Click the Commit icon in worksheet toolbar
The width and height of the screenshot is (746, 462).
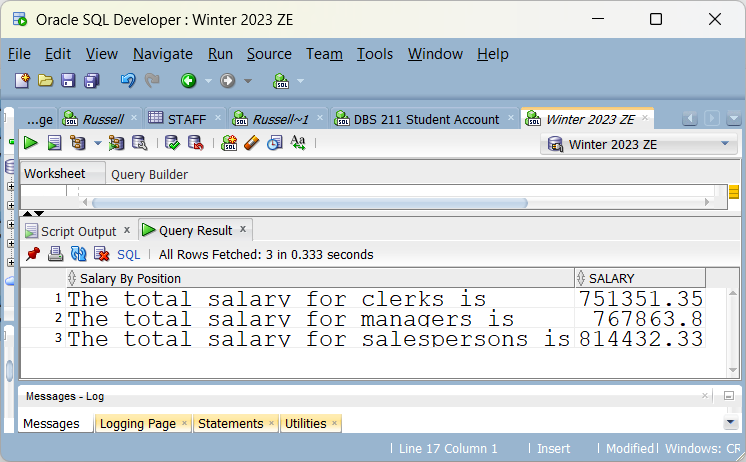tap(172, 144)
